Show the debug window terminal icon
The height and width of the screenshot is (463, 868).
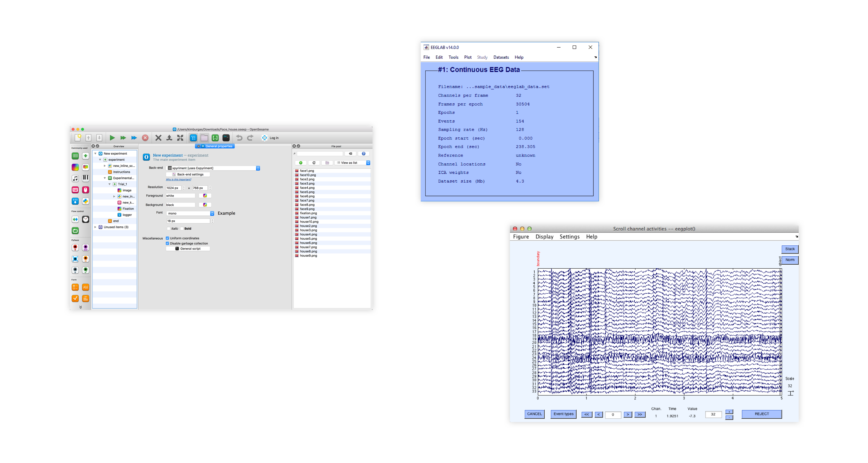(226, 138)
